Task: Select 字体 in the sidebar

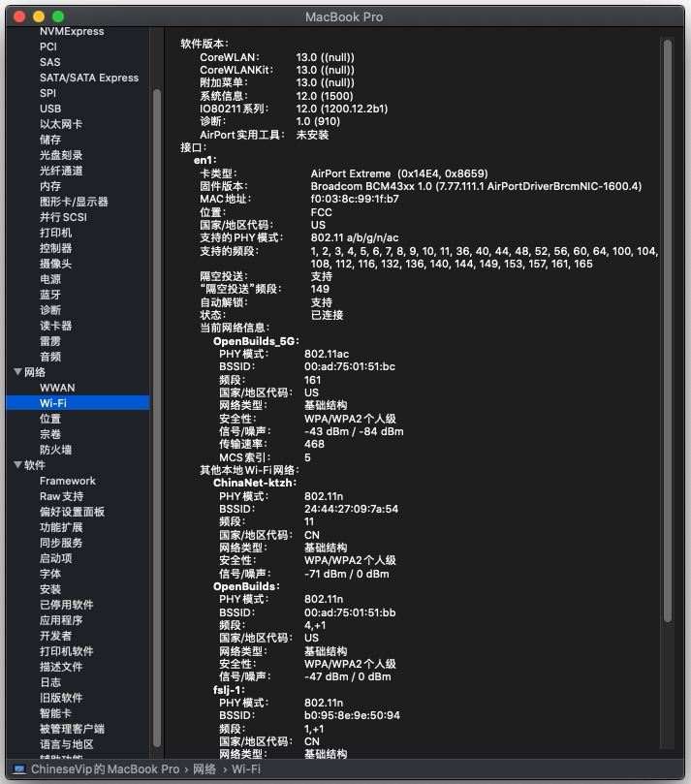Action: 50,574
